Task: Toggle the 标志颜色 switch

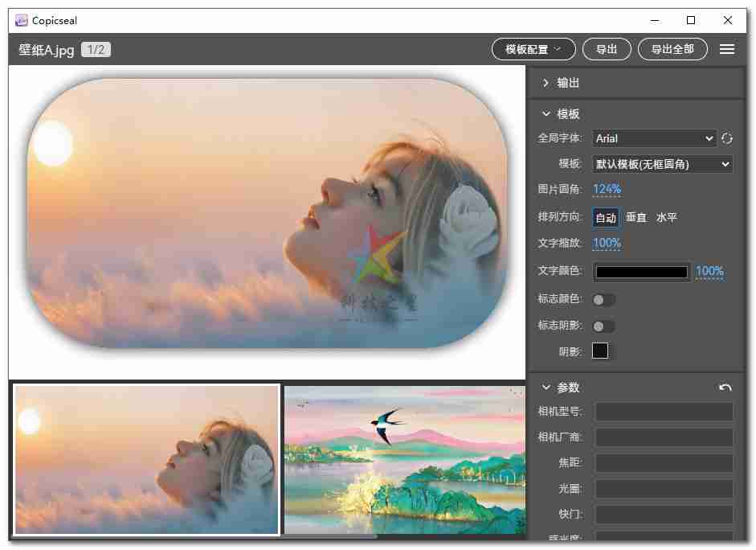Action: (x=603, y=300)
